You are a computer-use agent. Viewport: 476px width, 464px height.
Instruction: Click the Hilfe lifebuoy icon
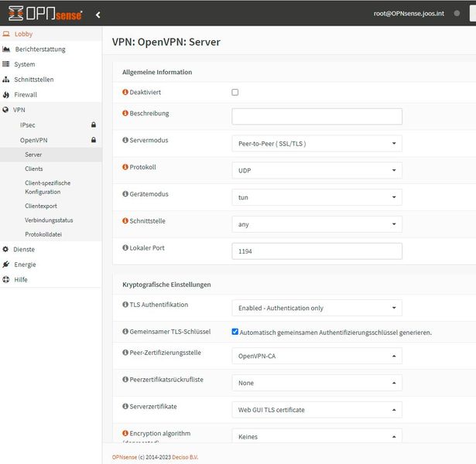click(5, 279)
